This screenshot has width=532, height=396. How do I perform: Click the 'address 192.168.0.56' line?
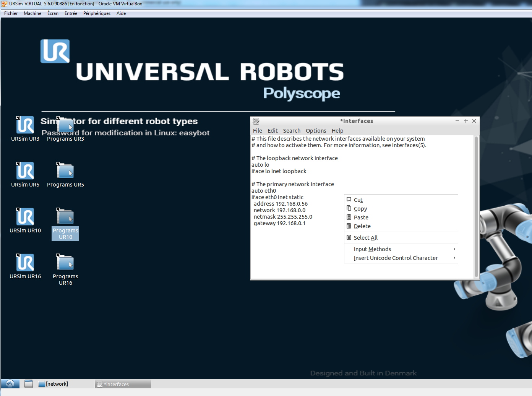(x=281, y=204)
